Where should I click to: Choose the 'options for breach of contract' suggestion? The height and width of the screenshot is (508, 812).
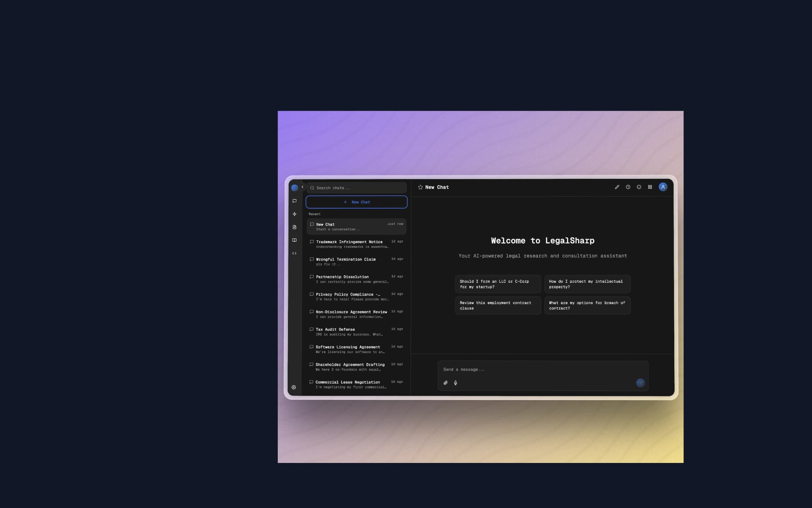[x=587, y=305]
